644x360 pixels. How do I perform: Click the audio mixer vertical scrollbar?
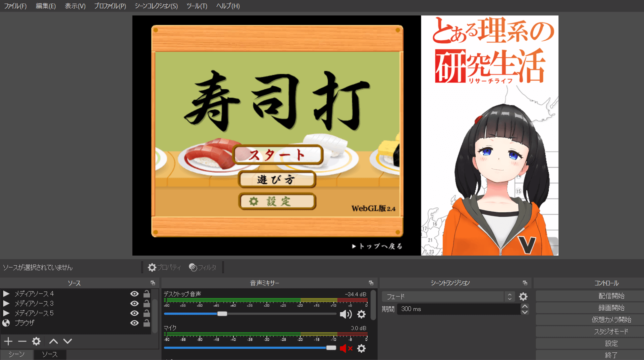click(x=373, y=305)
